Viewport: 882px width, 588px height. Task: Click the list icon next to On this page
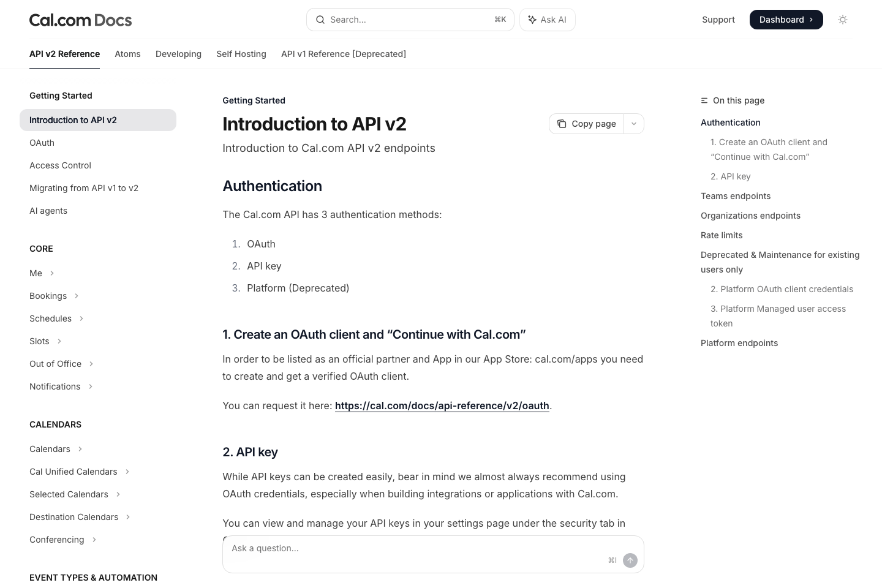point(704,100)
